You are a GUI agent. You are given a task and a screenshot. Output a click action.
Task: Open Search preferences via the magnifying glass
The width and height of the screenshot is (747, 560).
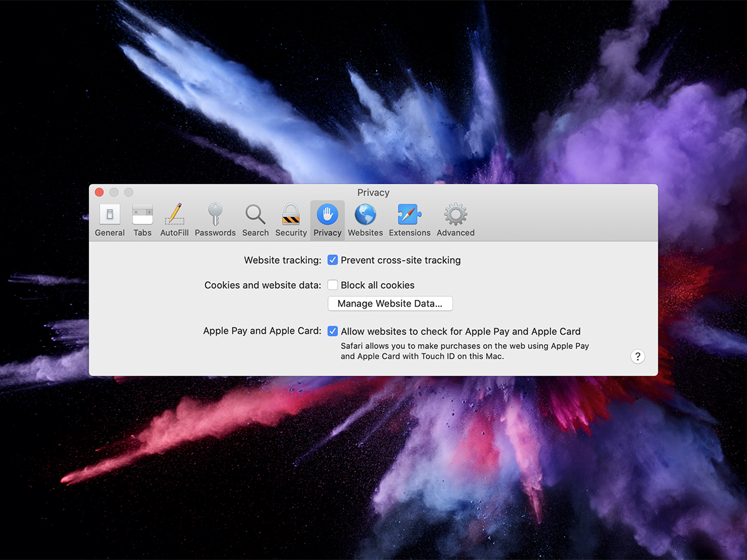pyautogui.click(x=255, y=220)
